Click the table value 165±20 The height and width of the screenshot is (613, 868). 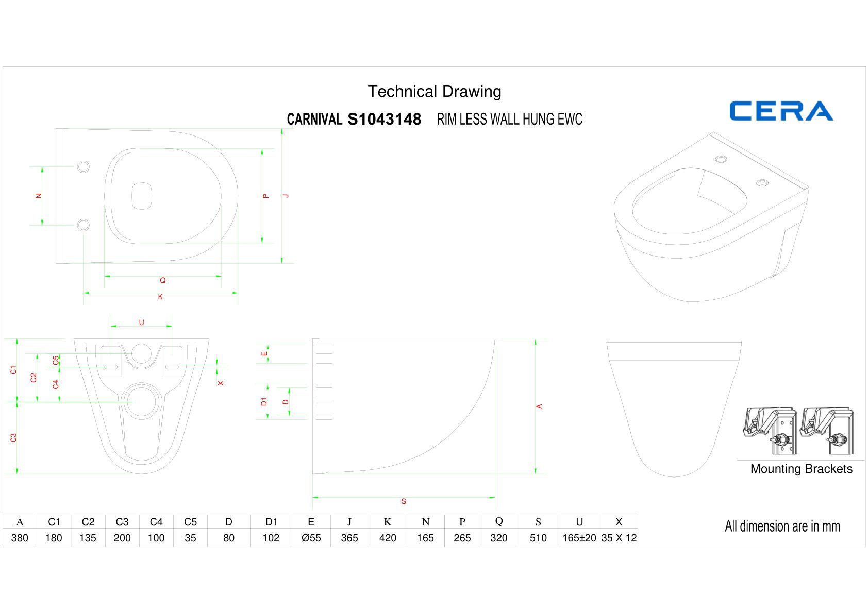[579, 538]
